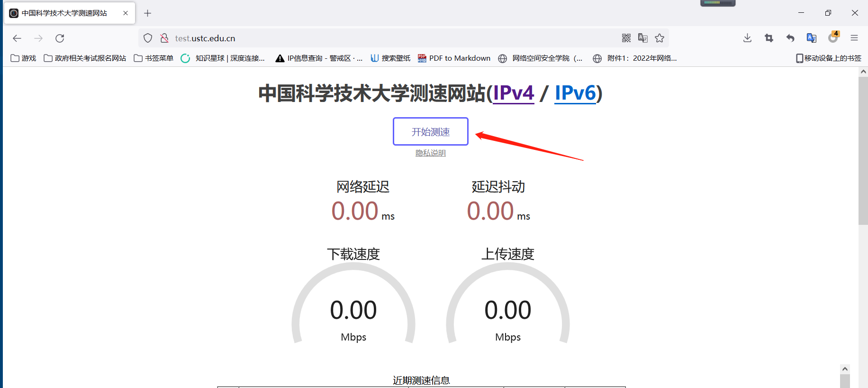
Task: Open the 搜索壁纸 bookmark
Action: pyautogui.click(x=390, y=58)
